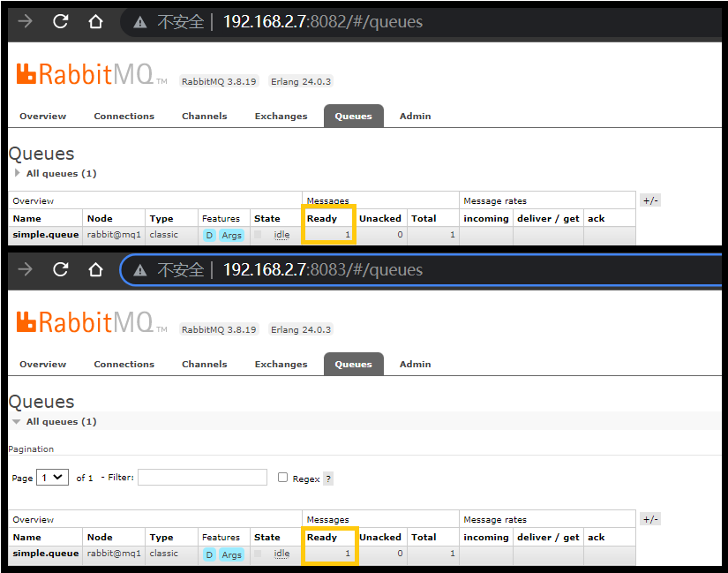The width and height of the screenshot is (728, 573).
Task: Sort by Type column in 8083 window
Action: (x=161, y=537)
